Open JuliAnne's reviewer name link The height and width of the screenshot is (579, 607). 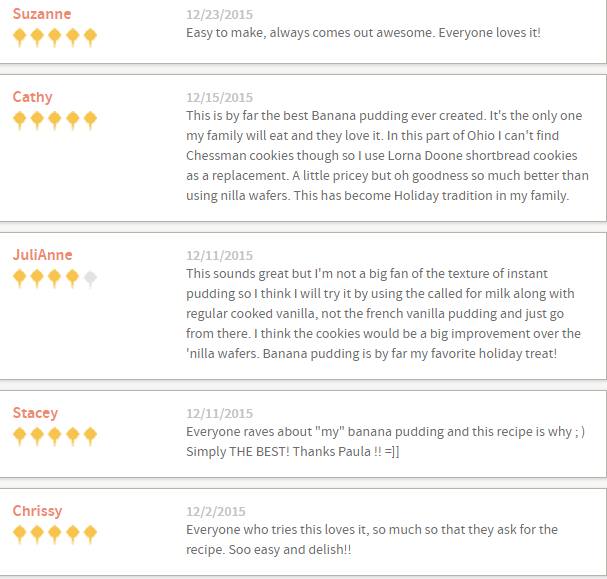click(x=42, y=255)
